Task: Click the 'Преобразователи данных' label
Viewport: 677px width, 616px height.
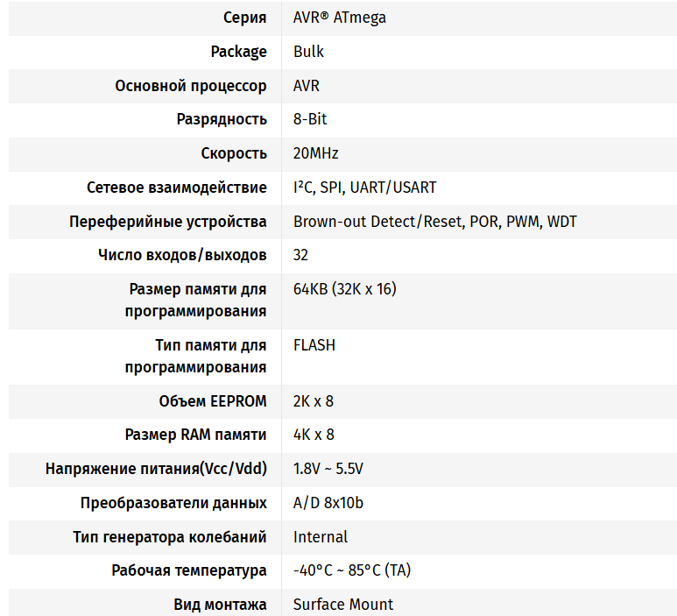Action: 173,503
